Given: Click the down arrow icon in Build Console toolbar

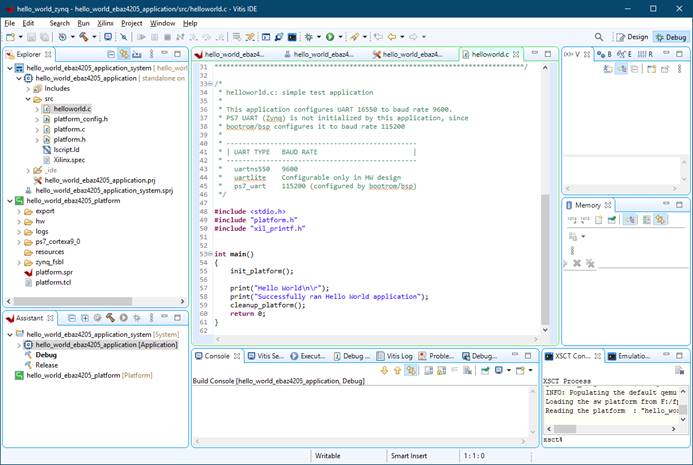Looking at the screenshot, I should pos(384,370).
